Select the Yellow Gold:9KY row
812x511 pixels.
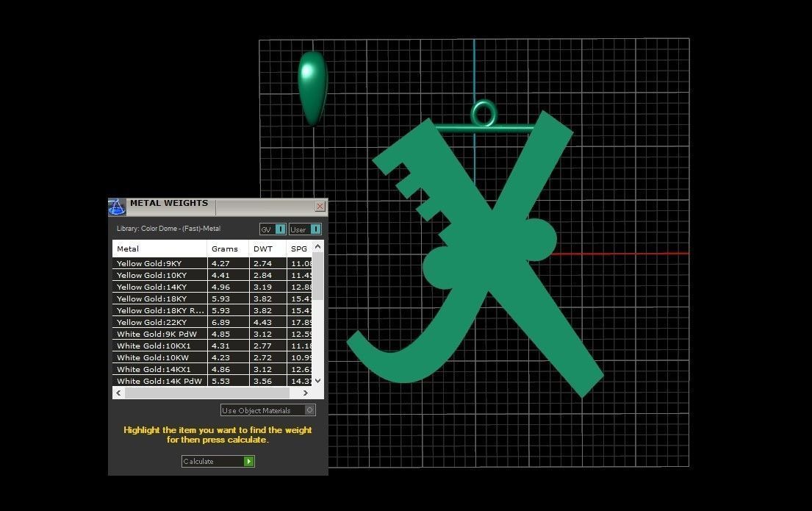[x=212, y=263]
